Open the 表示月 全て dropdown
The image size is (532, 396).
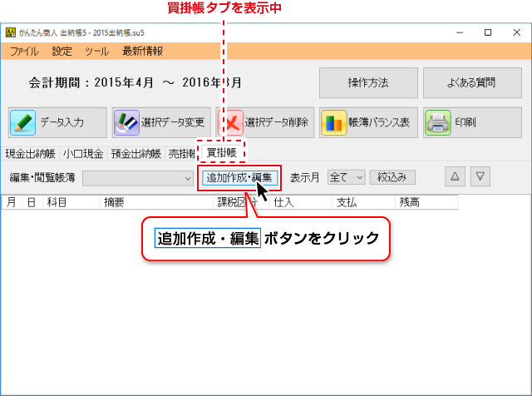(x=347, y=177)
